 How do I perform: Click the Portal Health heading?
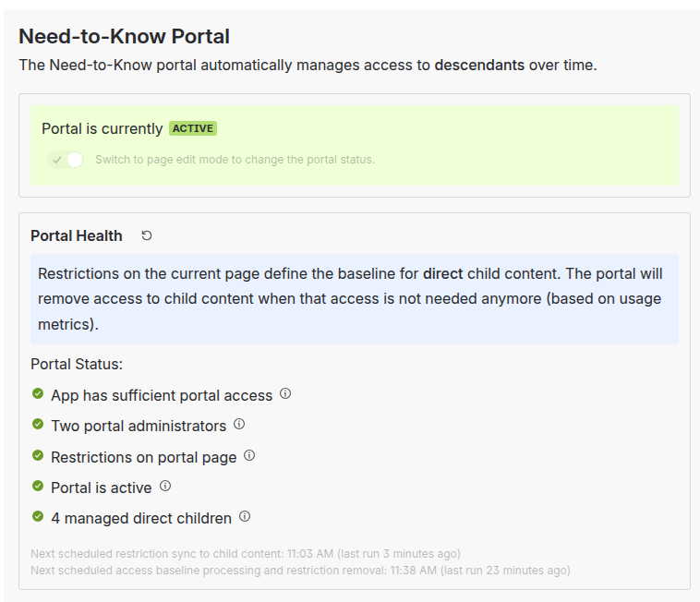click(77, 235)
